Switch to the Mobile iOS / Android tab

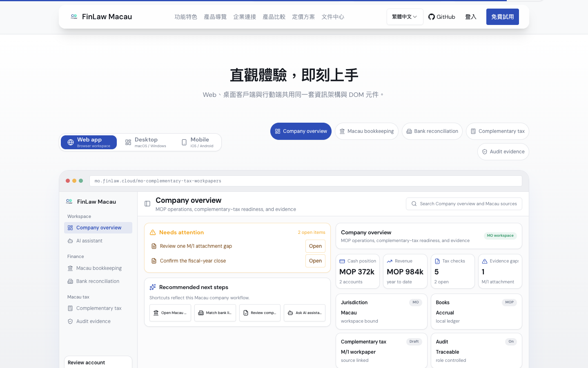(x=197, y=142)
